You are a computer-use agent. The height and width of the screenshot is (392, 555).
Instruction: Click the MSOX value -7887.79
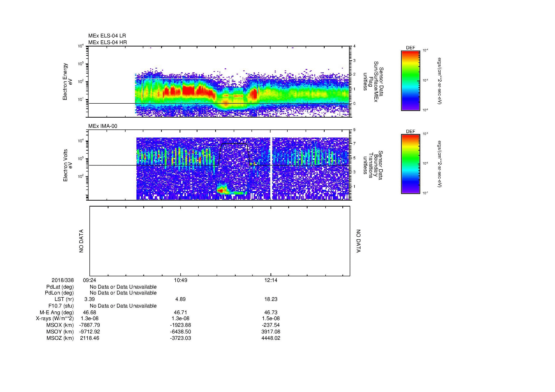point(89,325)
